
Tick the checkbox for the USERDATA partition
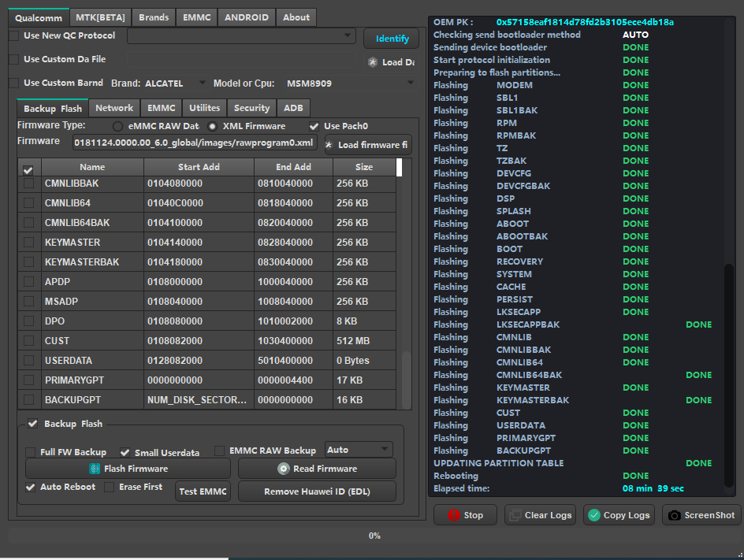(29, 361)
